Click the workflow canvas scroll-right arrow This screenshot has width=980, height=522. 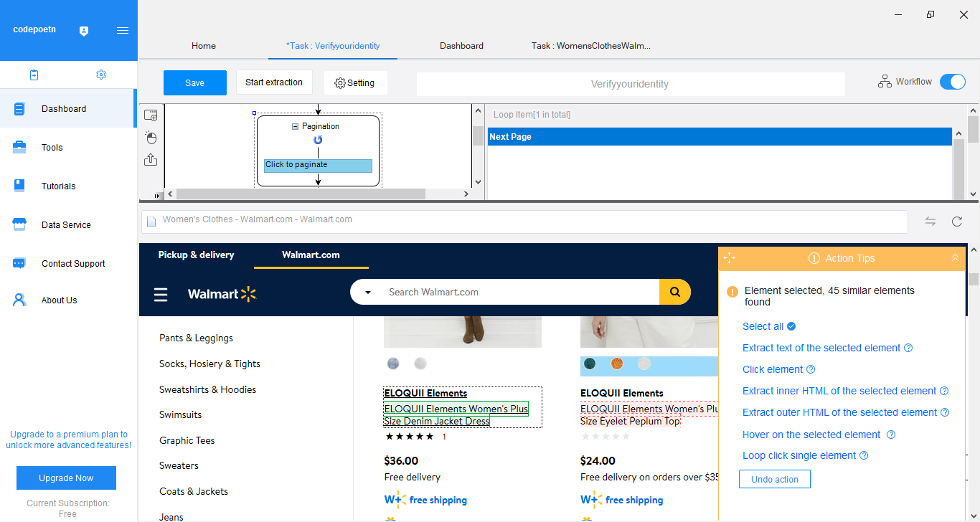tap(466, 194)
